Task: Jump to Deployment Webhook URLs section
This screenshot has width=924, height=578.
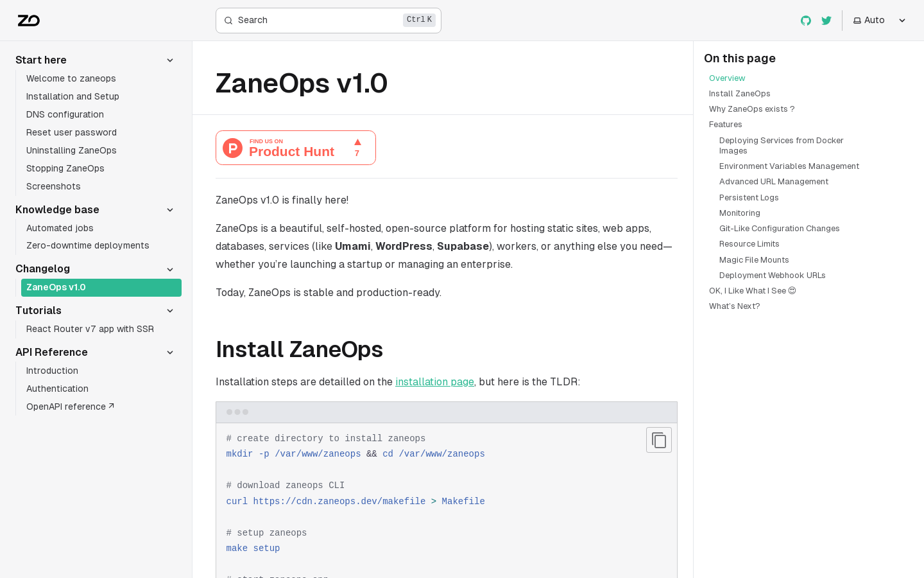Action: 772,276
